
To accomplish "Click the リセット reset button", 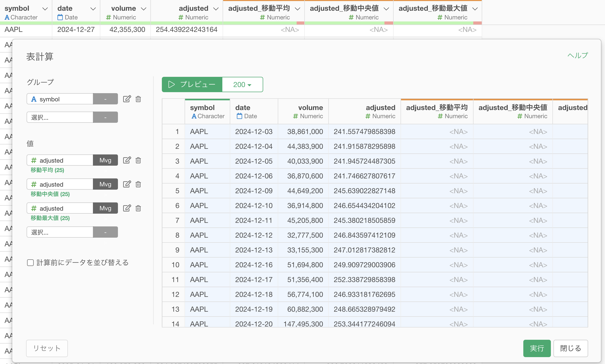I will (47, 348).
